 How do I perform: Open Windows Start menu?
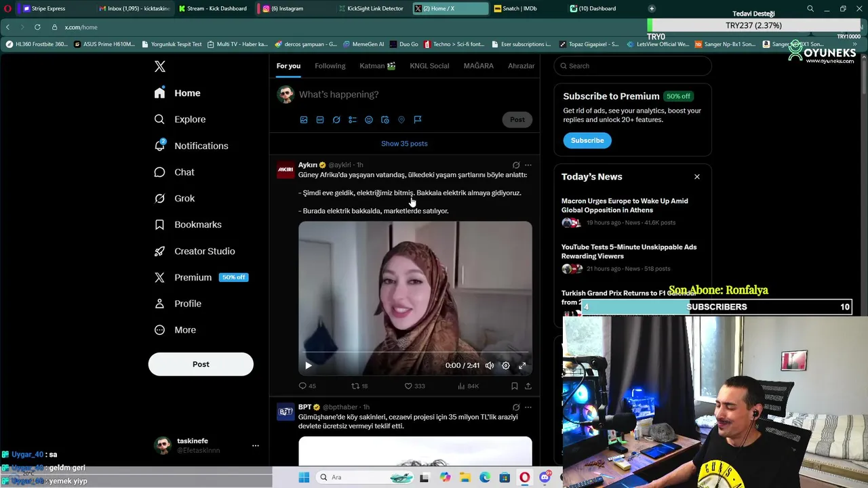[x=304, y=477]
